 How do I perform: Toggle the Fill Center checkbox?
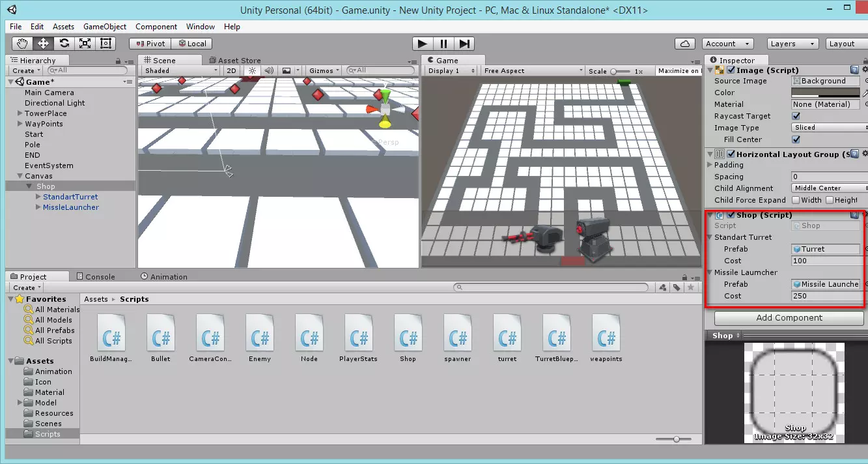coord(796,139)
